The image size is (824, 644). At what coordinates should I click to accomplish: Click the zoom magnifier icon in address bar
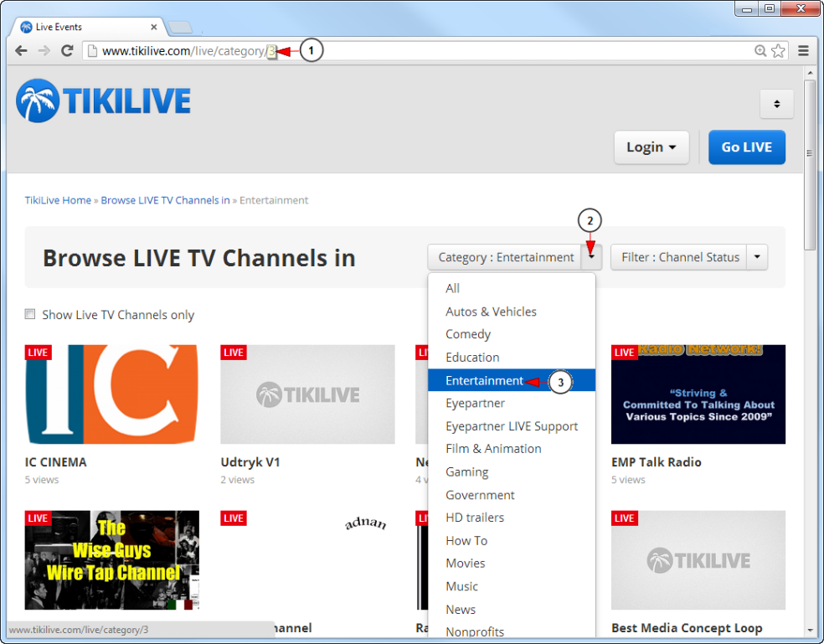[760, 50]
